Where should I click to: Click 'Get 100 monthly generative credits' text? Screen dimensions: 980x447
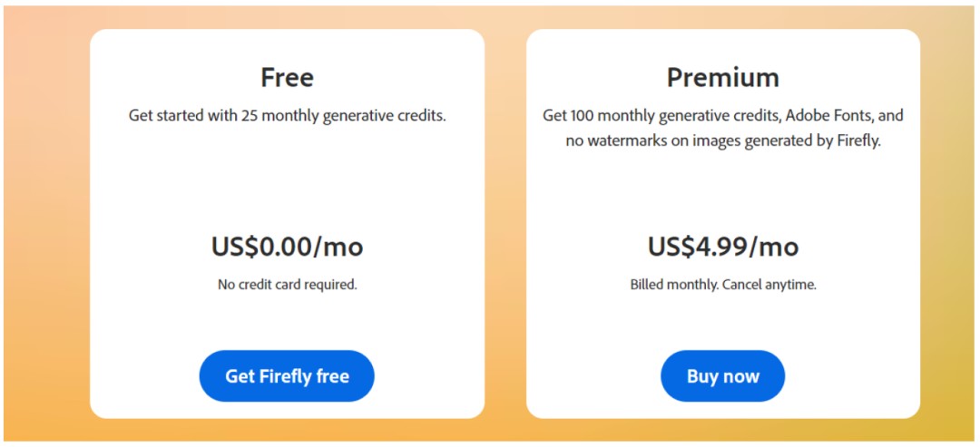click(648, 116)
